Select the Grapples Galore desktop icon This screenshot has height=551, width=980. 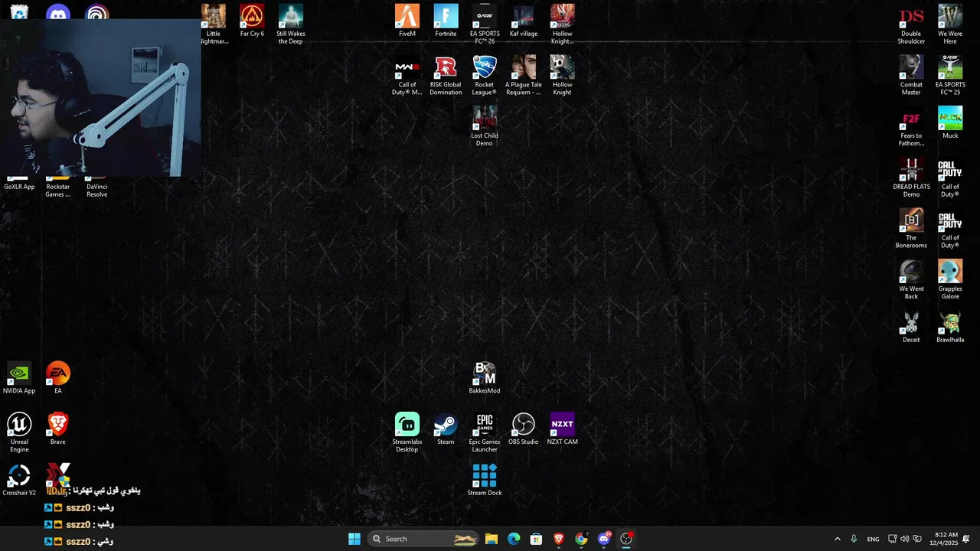(x=950, y=279)
